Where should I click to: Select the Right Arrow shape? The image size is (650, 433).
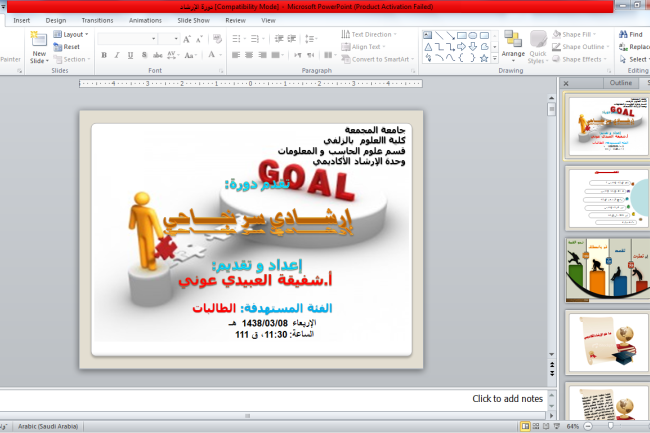[x=461, y=47]
